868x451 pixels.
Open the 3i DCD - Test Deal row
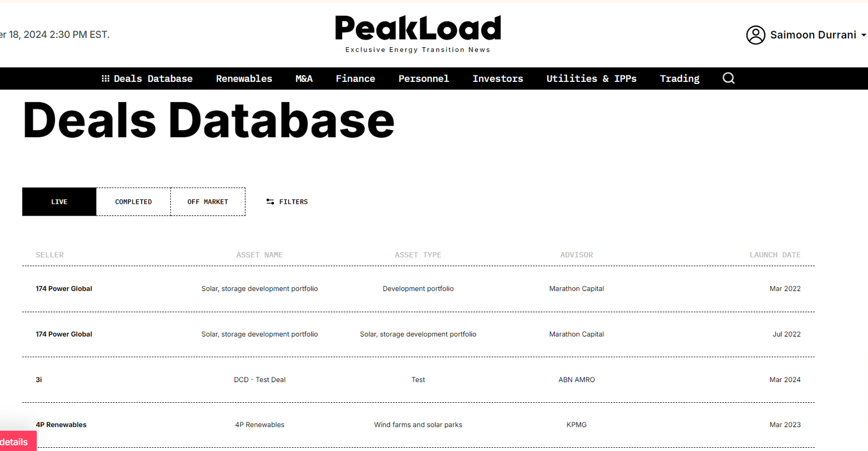pyautogui.click(x=259, y=379)
